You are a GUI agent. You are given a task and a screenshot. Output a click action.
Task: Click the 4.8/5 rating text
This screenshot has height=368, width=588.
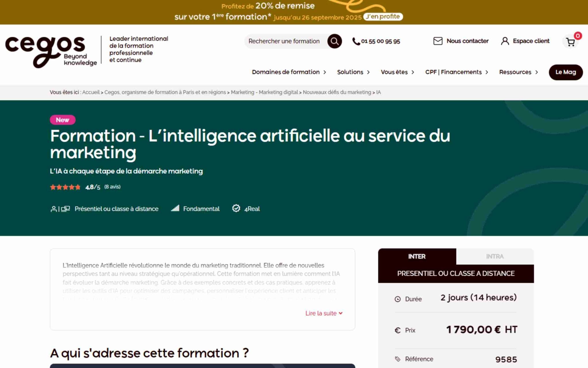93,187
